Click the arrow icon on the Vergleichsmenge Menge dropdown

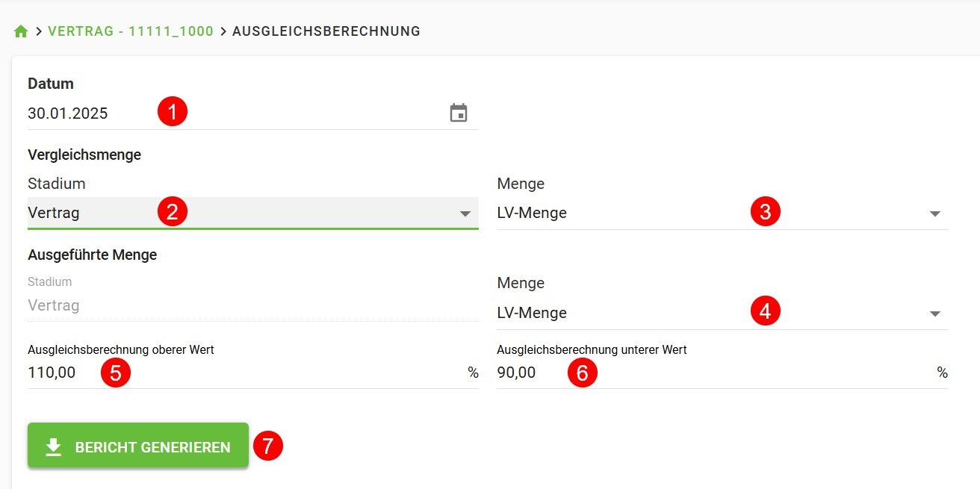[935, 212]
